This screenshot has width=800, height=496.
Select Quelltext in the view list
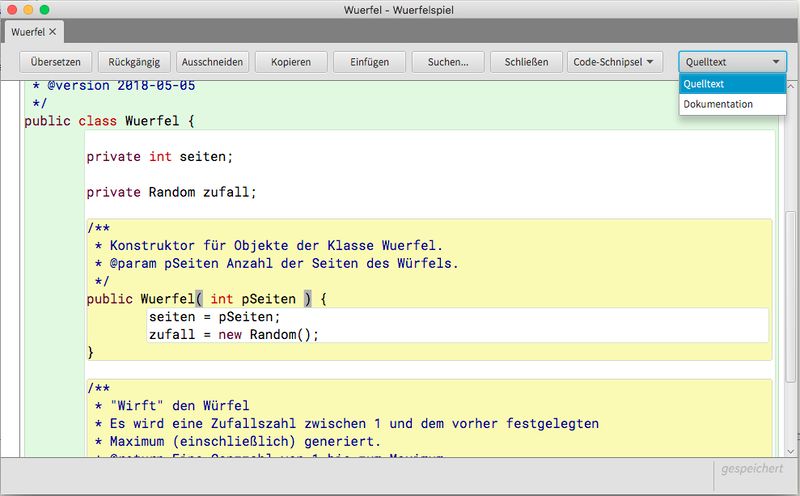(x=732, y=84)
